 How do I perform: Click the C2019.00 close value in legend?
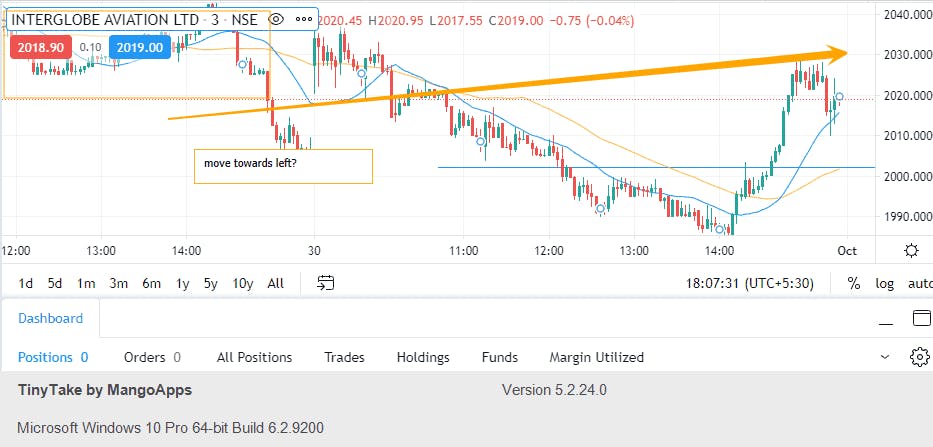click(516, 21)
